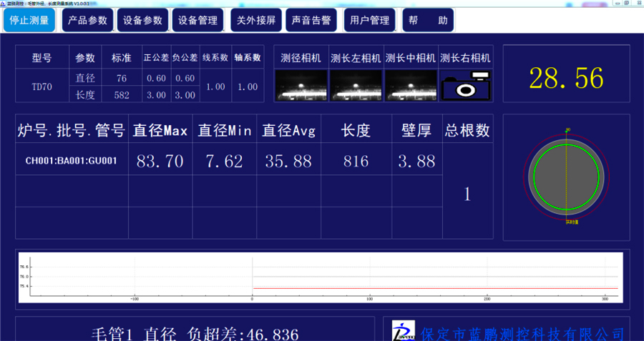View the 测径相机 diameter camera thumbnail
Screen dimensions: 644x341
coord(301,85)
